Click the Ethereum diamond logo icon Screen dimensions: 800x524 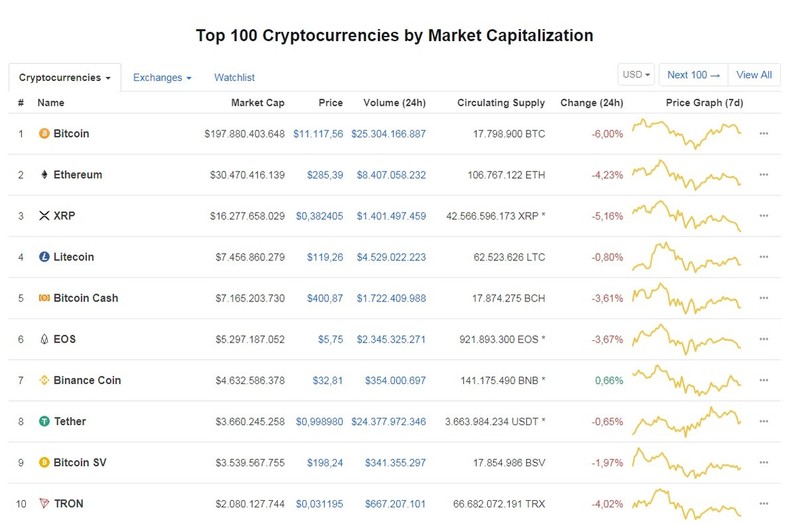[44, 175]
